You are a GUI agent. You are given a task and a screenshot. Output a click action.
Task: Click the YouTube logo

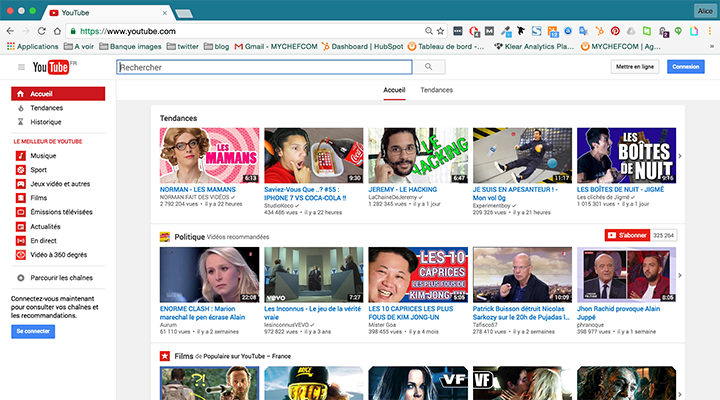coord(51,67)
